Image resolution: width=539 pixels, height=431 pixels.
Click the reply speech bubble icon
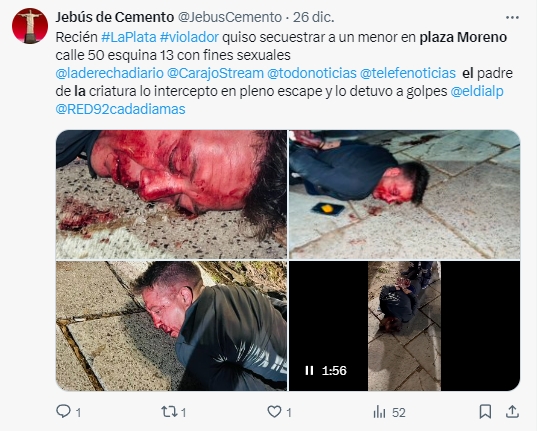tap(64, 411)
